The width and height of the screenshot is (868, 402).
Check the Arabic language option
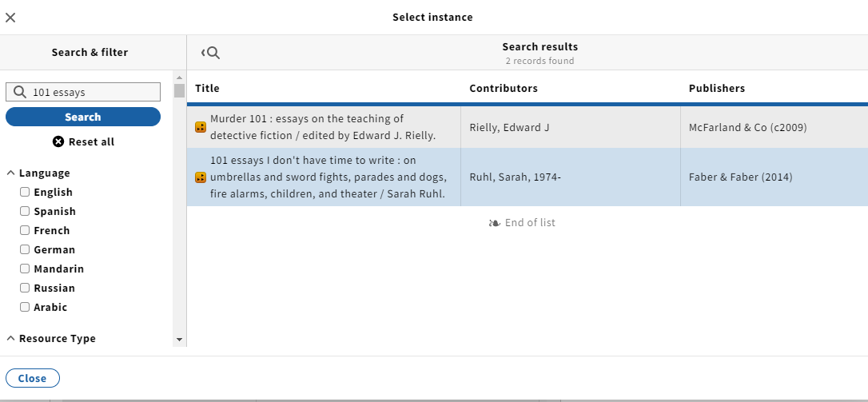(x=25, y=307)
